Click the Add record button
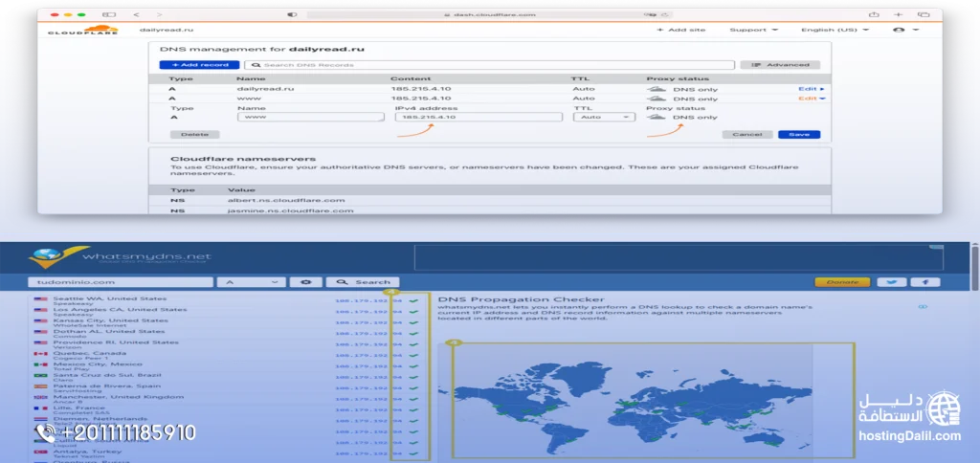The width and height of the screenshot is (980, 463). 199,65
